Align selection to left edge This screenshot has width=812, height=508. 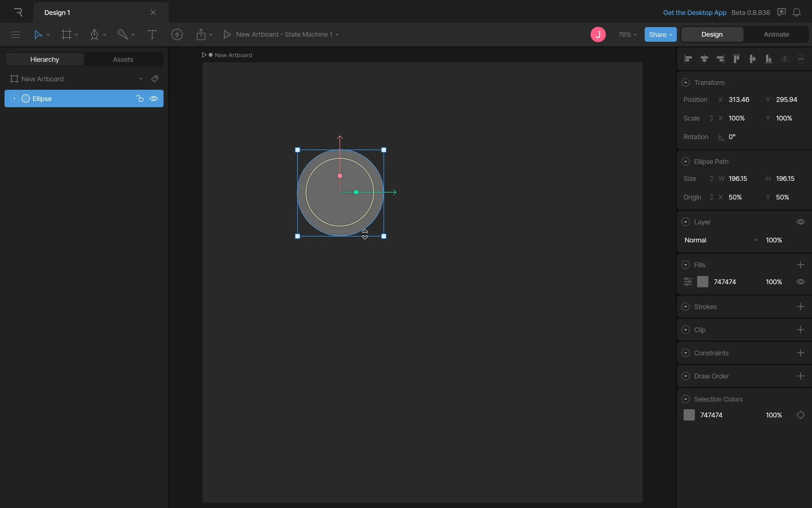(688, 59)
